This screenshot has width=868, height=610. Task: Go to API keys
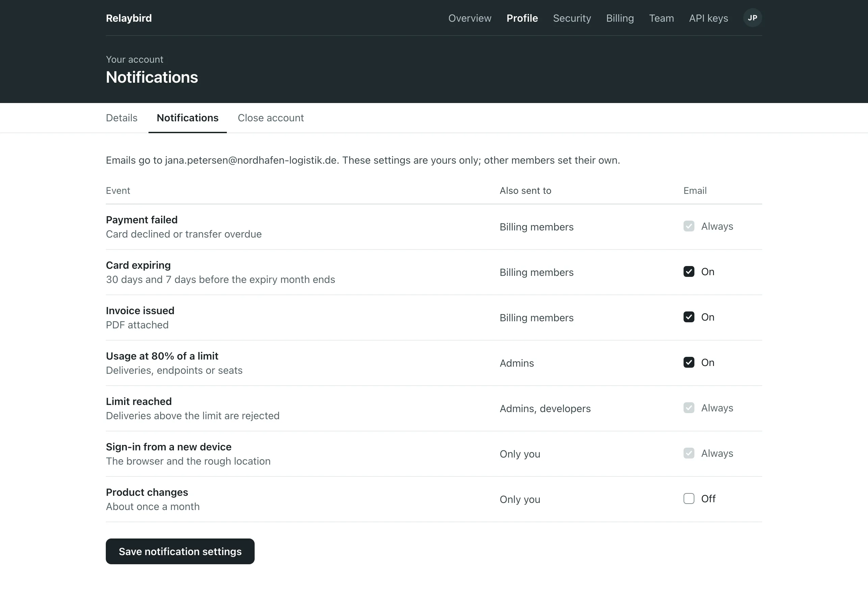coord(708,18)
